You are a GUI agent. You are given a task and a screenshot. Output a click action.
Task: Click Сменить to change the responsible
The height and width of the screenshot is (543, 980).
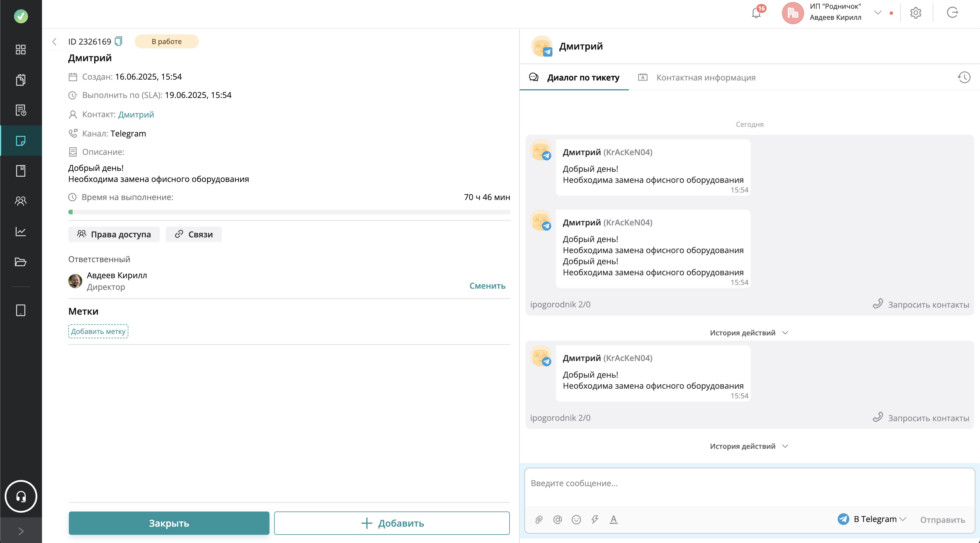(x=487, y=285)
